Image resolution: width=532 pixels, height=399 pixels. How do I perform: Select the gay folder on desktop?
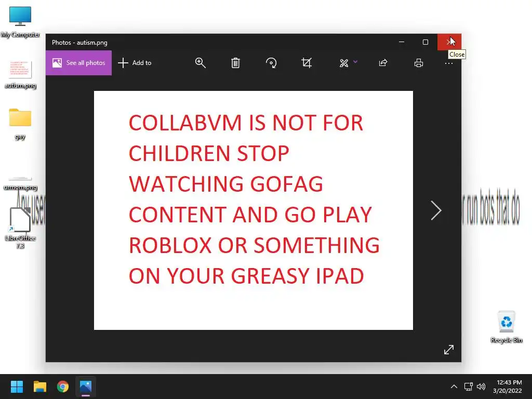20,124
